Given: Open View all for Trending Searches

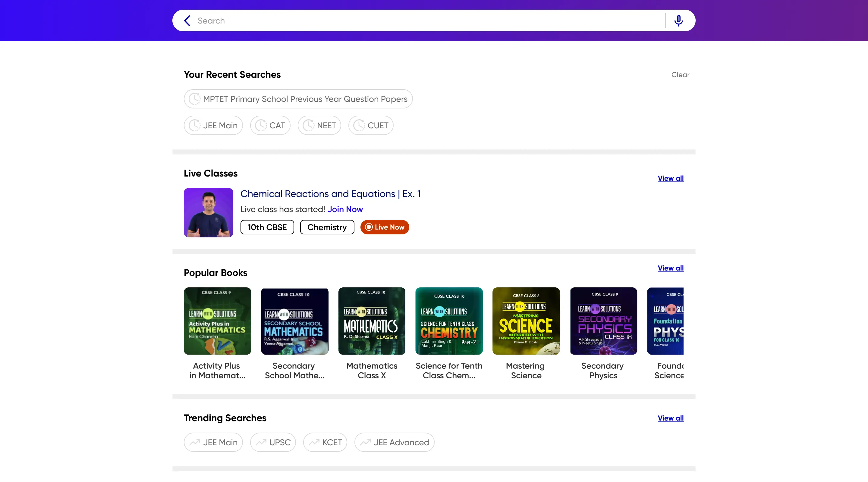Looking at the screenshot, I should click(x=671, y=418).
